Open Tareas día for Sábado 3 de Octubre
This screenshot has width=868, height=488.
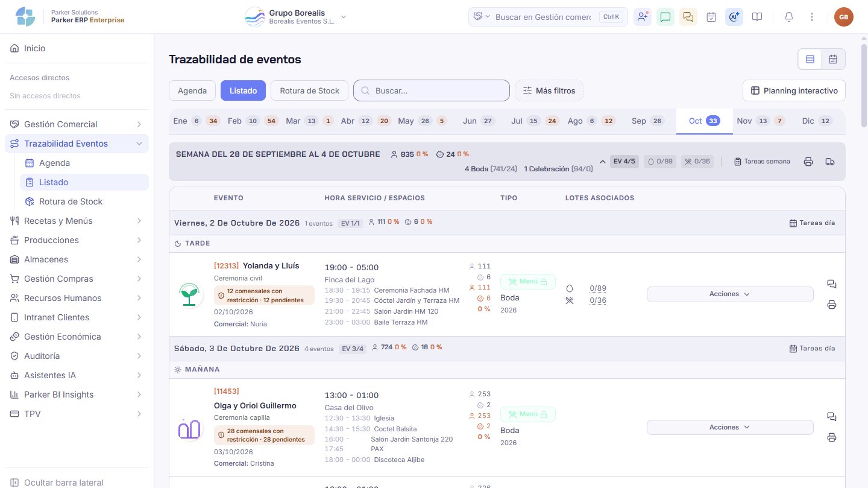coord(813,349)
